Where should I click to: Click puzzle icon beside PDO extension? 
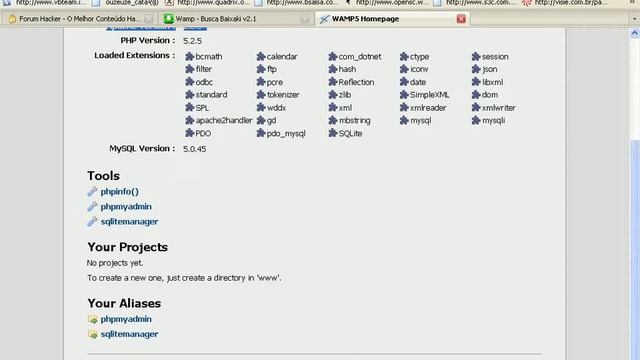pyautogui.click(x=189, y=133)
